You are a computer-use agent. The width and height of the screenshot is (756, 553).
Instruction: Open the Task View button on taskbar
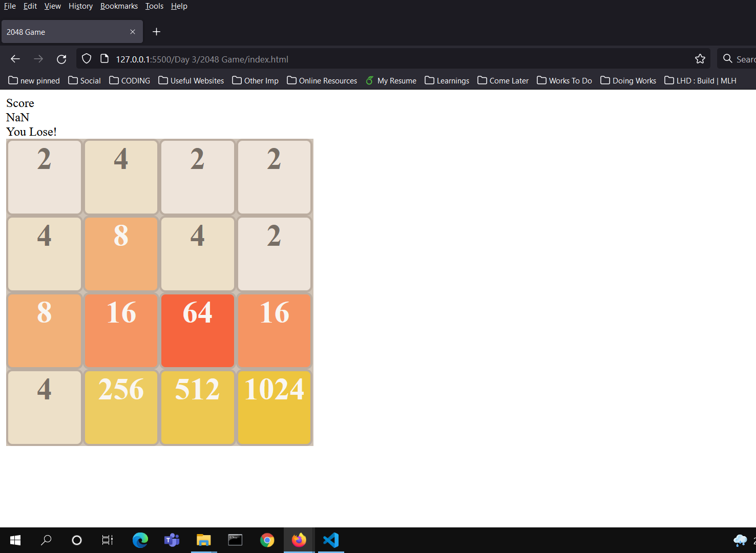tap(107, 540)
